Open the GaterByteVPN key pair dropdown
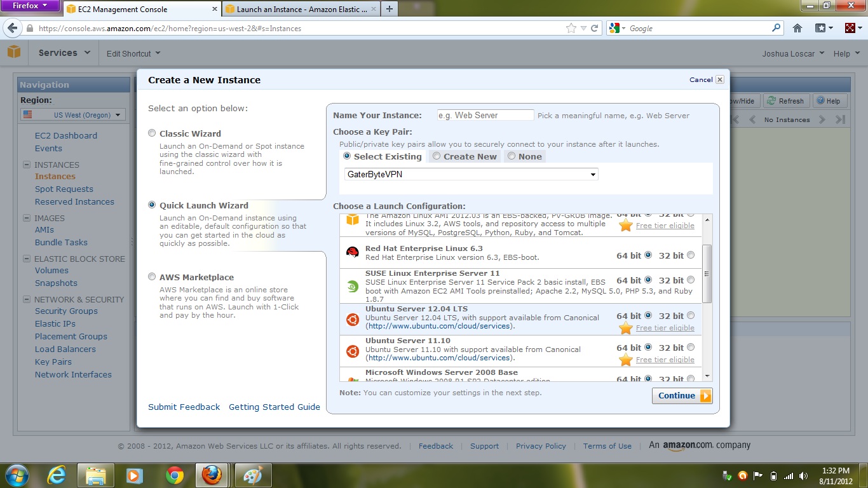Image resolution: width=868 pixels, height=488 pixels. [471, 174]
